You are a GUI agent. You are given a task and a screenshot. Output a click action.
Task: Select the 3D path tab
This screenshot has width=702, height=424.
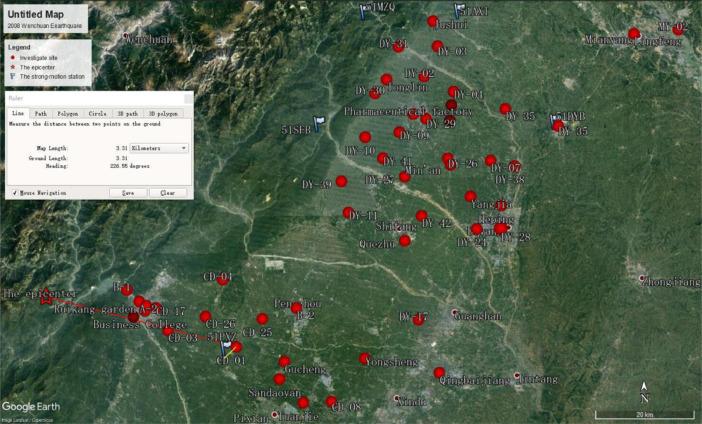pyautogui.click(x=127, y=114)
